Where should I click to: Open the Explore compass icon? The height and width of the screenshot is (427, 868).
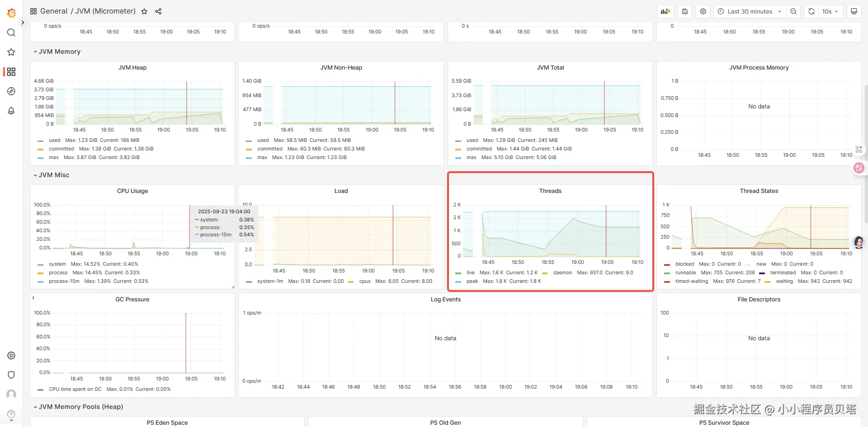tap(11, 91)
